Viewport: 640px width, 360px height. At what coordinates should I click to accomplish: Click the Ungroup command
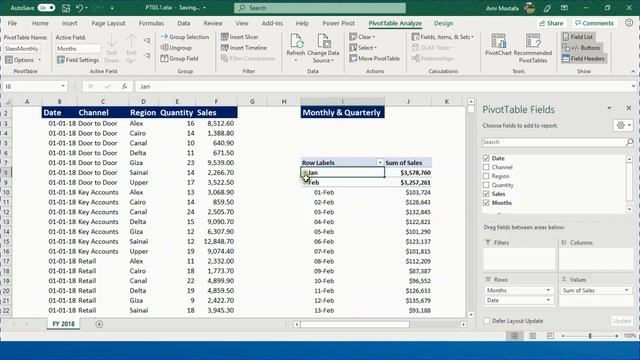pyautogui.click(x=176, y=48)
